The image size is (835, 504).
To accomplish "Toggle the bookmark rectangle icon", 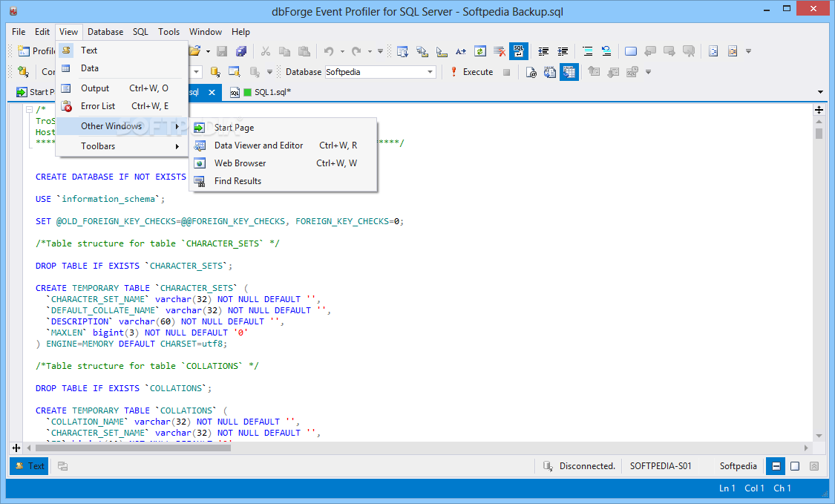I will [x=631, y=51].
